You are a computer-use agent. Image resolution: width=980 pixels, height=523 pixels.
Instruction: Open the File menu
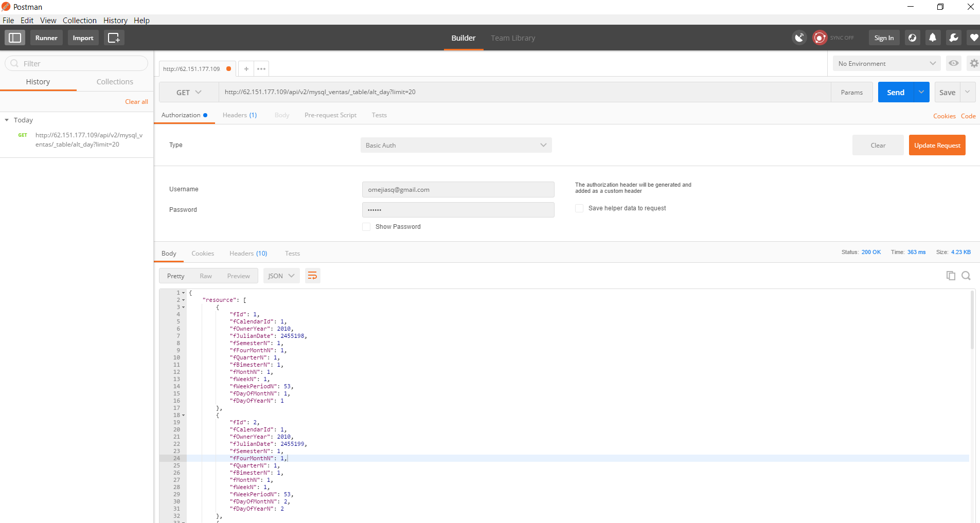pyautogui.click(x=8, y=20)
